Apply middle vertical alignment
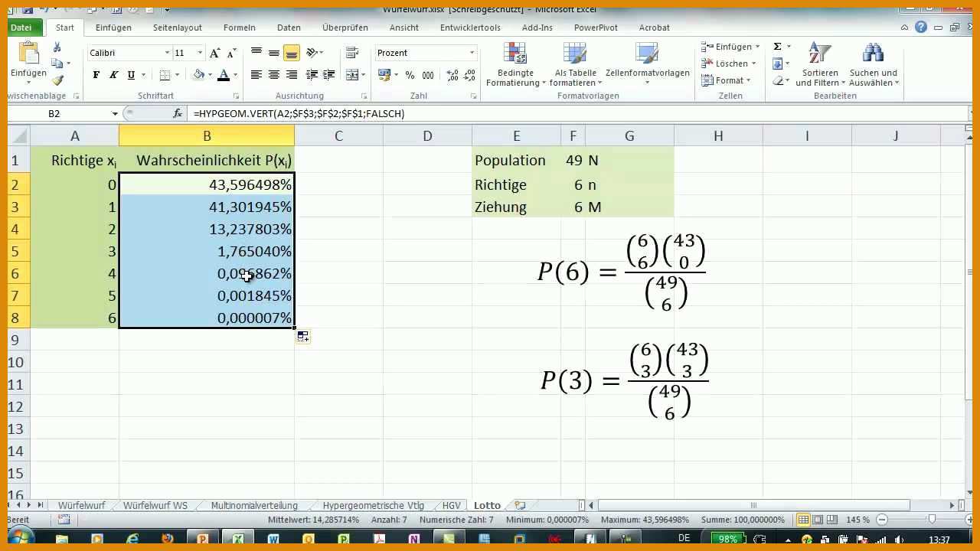 click(274, 53)
